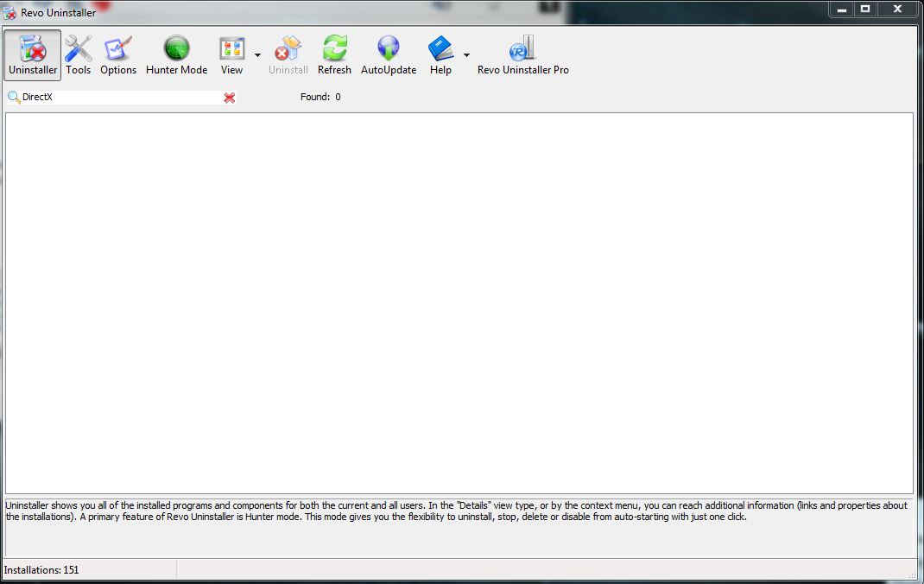This screenshot has height=584, width=924.
Task: Minimize the Revo Uninstaller window
Action: pyautogui.click(x=841, y=9)
